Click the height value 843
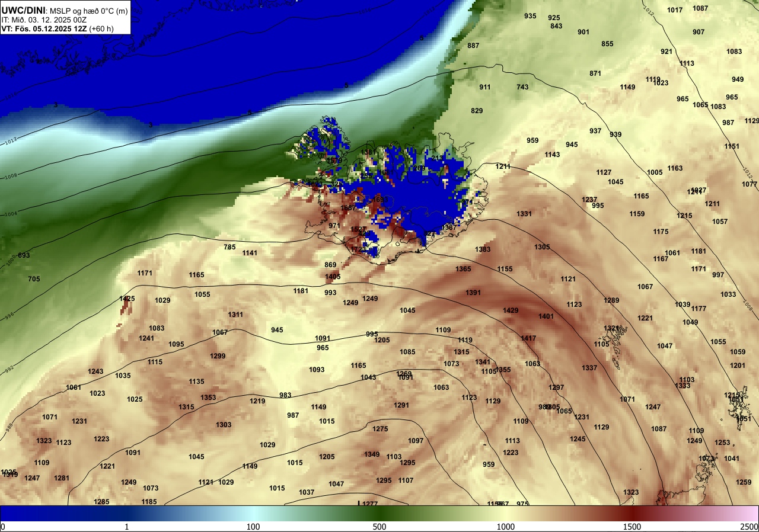This screenshot has height=532, width=759. click(x=556, y=26)
